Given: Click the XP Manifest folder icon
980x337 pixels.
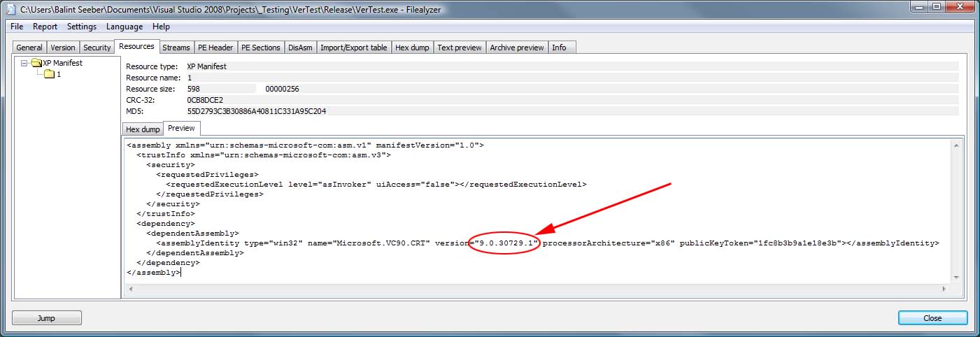Looking at the screenshot, I should click(x=36, y=63).
